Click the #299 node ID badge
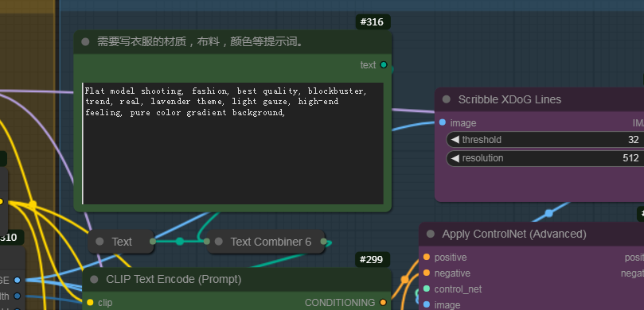The height and width of the screenshot is (310, 644). click(372, 260)
